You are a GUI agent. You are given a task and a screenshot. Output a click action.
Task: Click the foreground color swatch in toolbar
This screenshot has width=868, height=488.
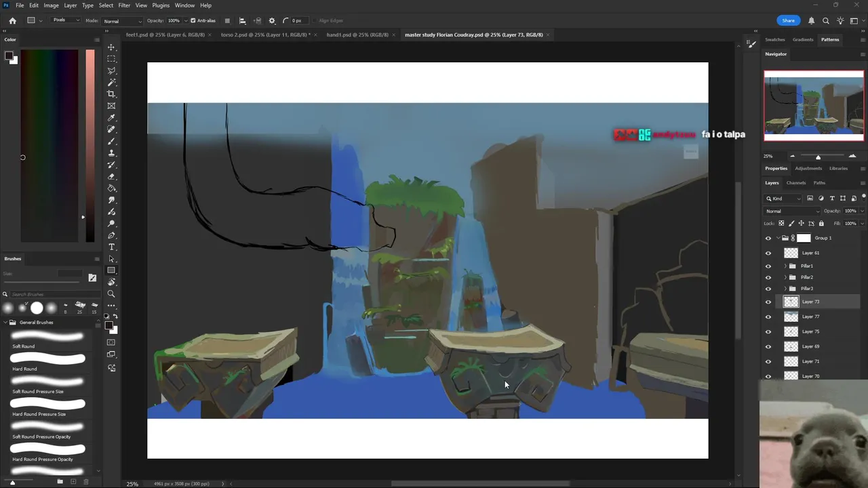[x=109, y=326]
